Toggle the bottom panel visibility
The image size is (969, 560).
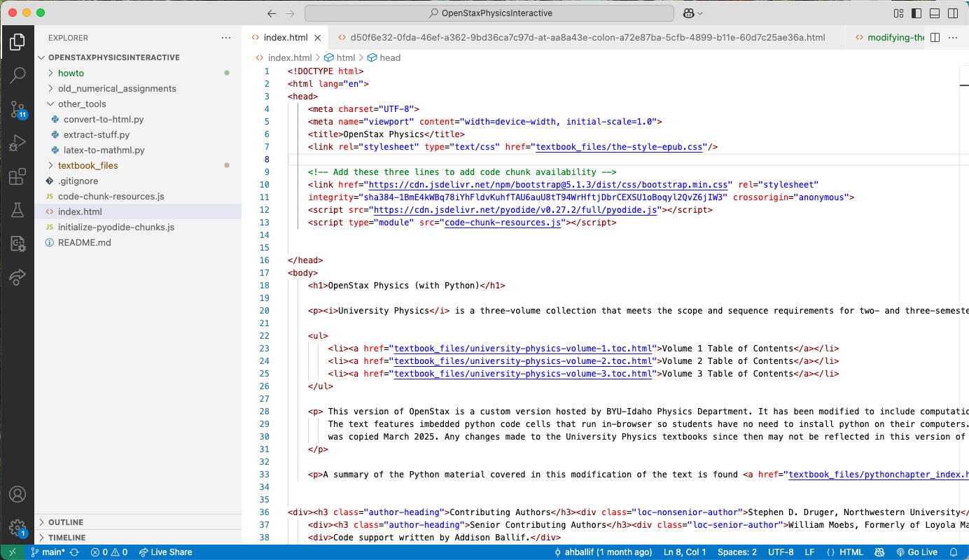(x=935, y=13)
